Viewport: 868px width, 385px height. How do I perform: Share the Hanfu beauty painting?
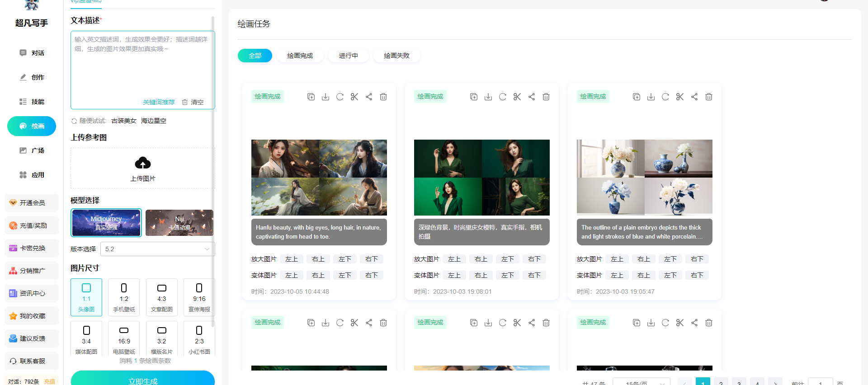click(x=369, y=97)
